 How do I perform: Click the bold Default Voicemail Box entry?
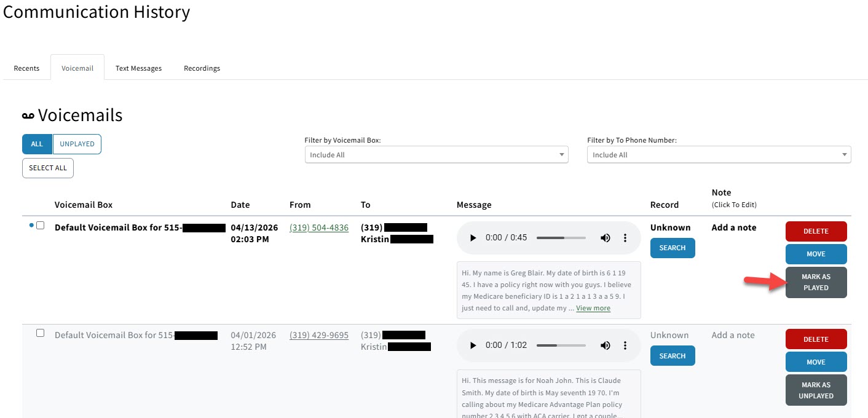(x=140, y=227)
